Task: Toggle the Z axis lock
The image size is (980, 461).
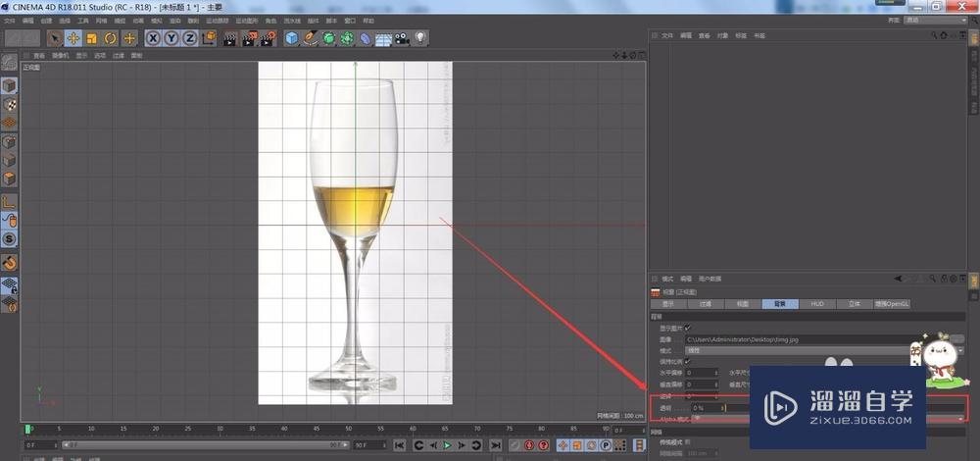Action: [189, 38]
